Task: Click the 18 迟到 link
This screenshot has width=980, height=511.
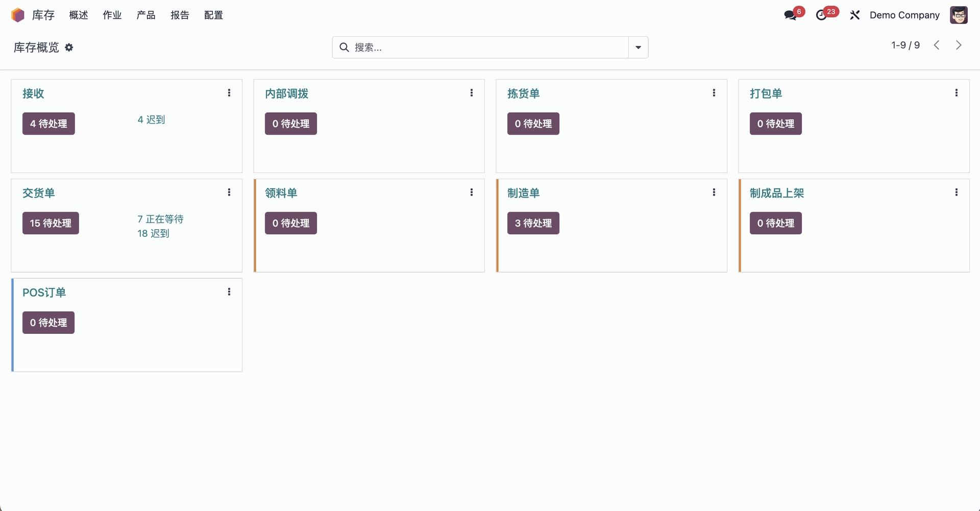Action: pos(153,233)
